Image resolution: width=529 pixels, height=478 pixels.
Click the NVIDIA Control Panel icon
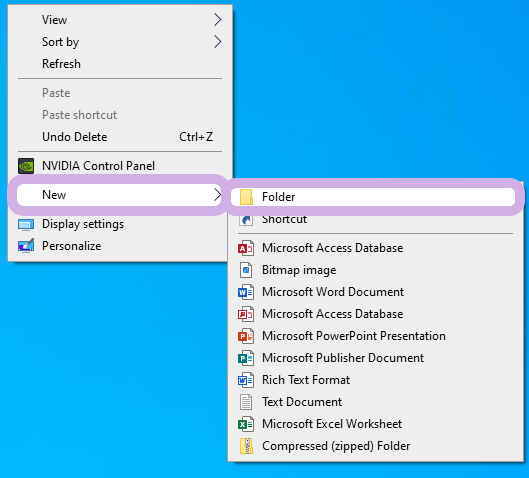(26, 166)
